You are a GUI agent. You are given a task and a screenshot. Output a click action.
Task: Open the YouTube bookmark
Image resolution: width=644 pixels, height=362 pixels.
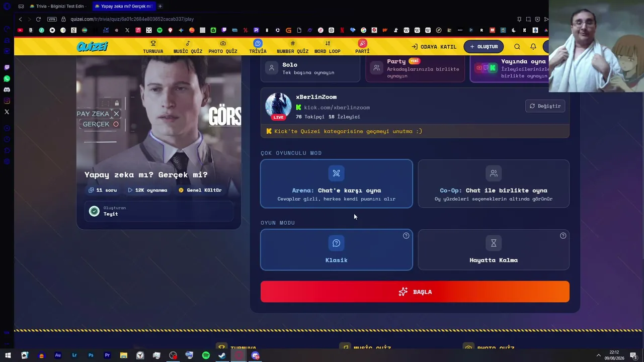point(20,30)
